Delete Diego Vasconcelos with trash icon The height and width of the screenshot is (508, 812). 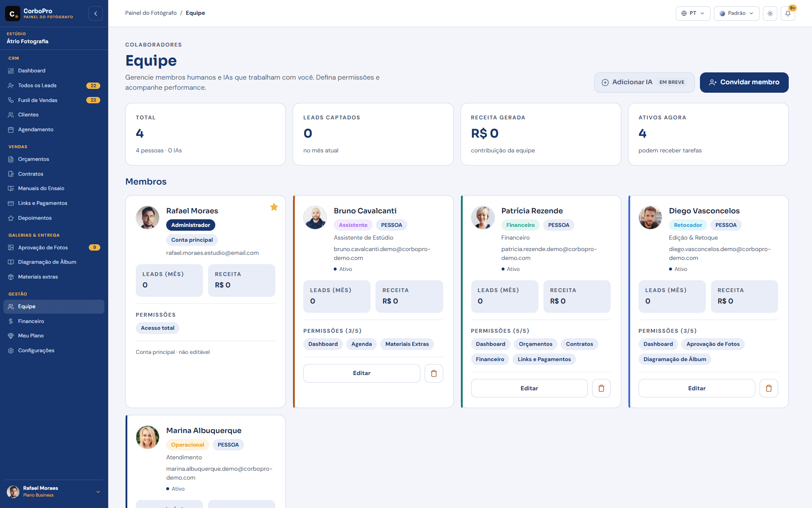coord(768,388)
